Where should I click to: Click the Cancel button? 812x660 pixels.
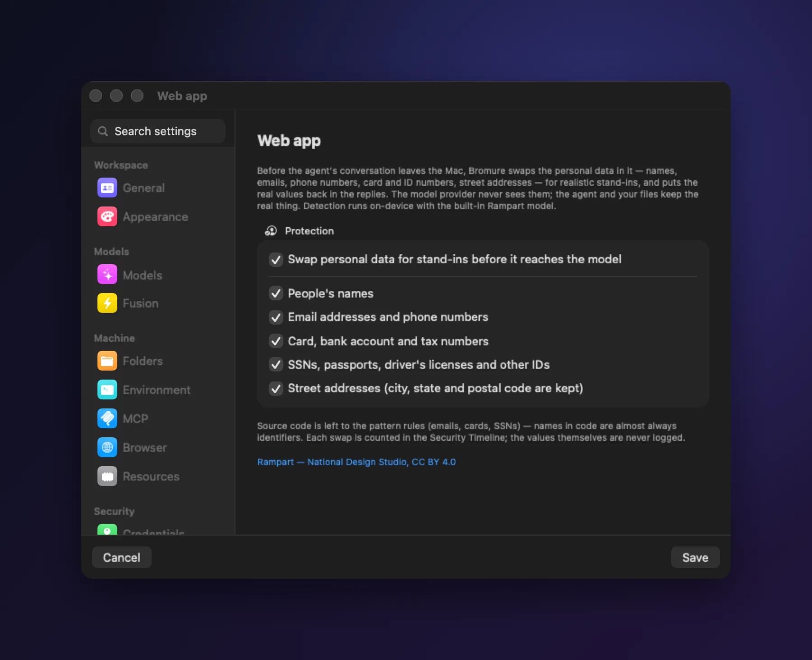121,558
